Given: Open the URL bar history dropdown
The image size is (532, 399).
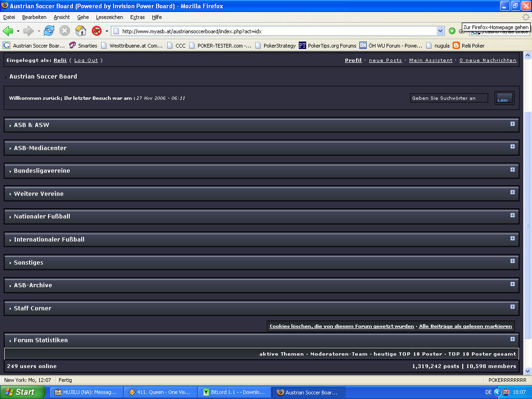Looking at the screenshot, I should pos(440,31).
